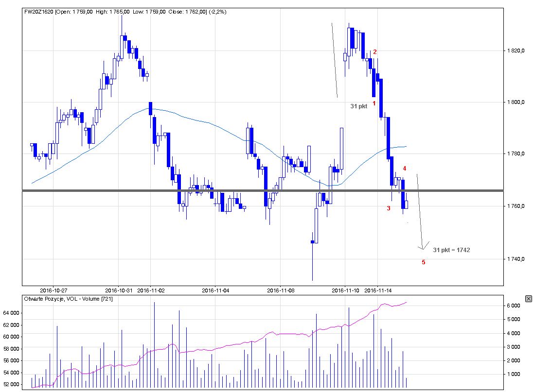Select the gray '31 pkt' annotation near wave 1
This screenshot has width=534, height=392.
click(358, 106)
